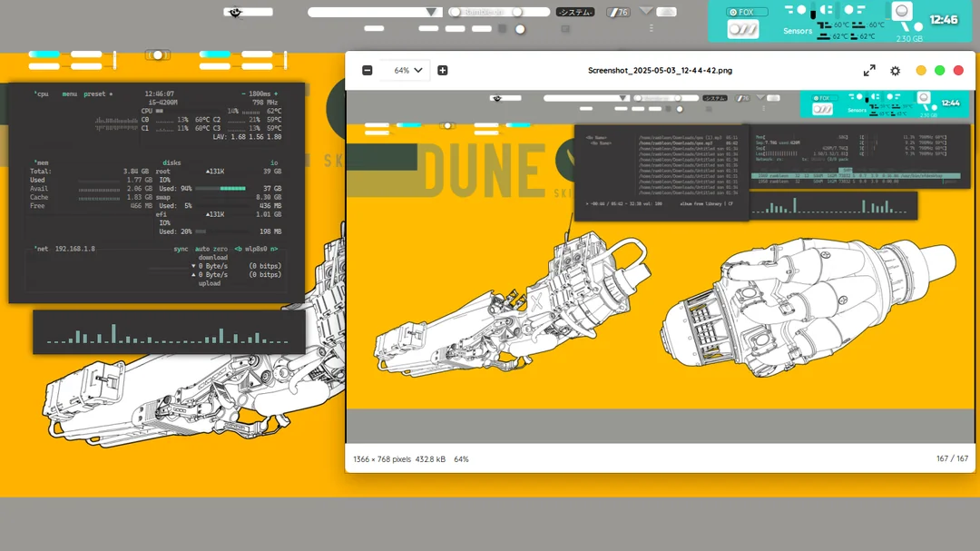Click 'zero' in the btop net box
Image resolution: width=980 pixels, height=551 pixels.
click(220, 249)
